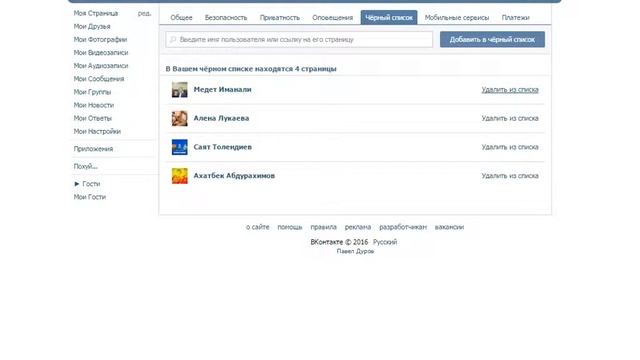
Task: Expand the Гости triangle arrow
Action: pyautogui.click(x=76, y=184)
